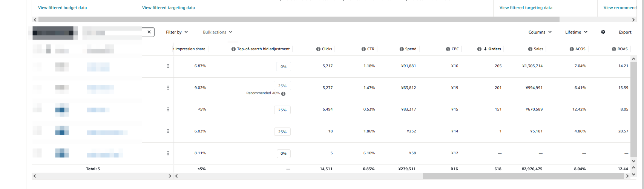Open the Bulk actions dropdown

[217, 32]
